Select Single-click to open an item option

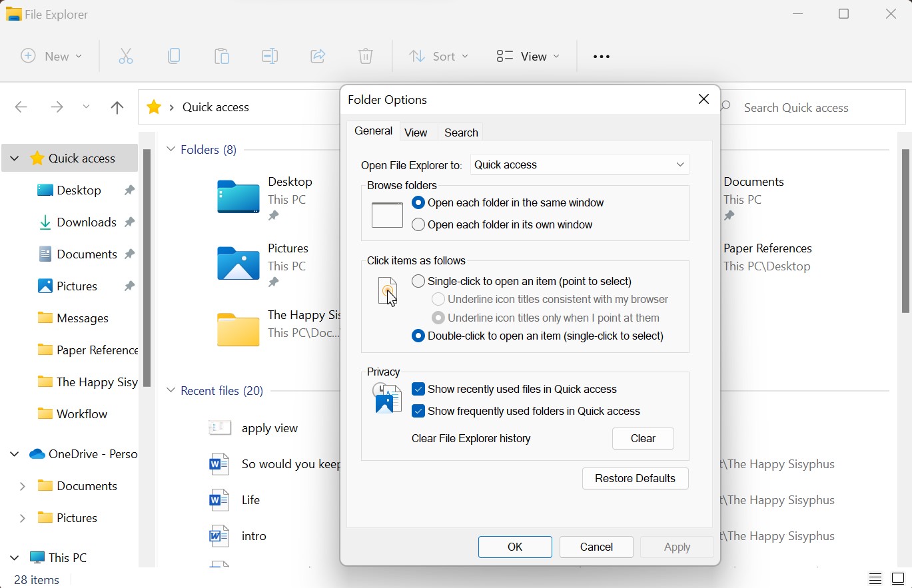(x=418, y=282)
